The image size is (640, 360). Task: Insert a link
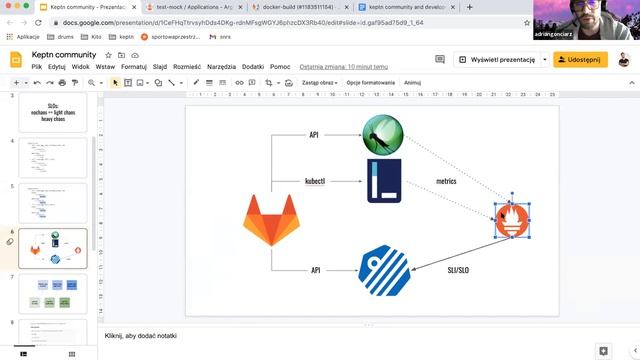coord(239,83)
